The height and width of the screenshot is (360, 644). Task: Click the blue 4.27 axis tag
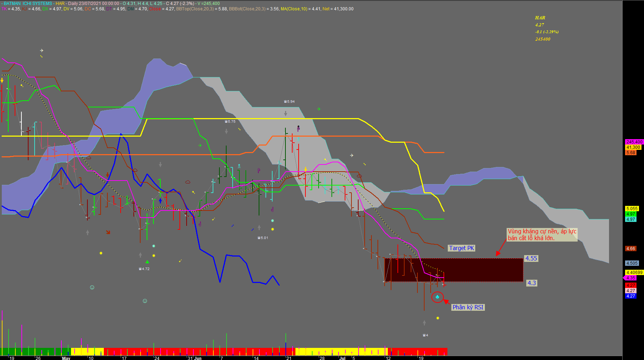631,296
